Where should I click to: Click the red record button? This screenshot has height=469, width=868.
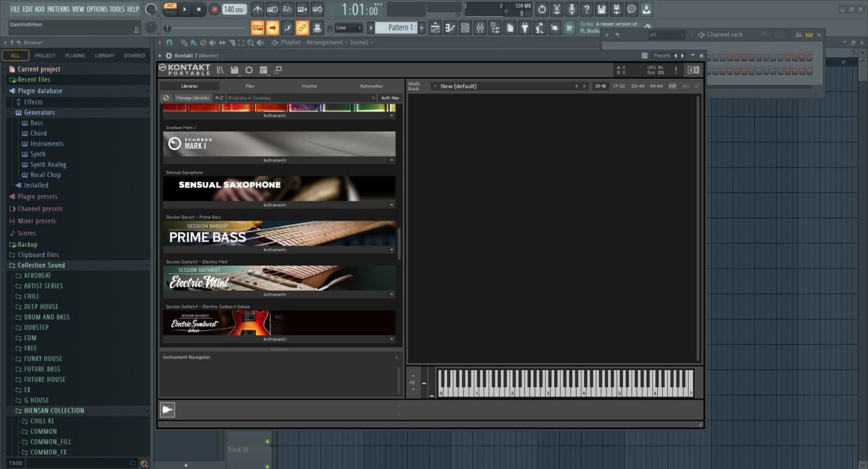(214, 9)
